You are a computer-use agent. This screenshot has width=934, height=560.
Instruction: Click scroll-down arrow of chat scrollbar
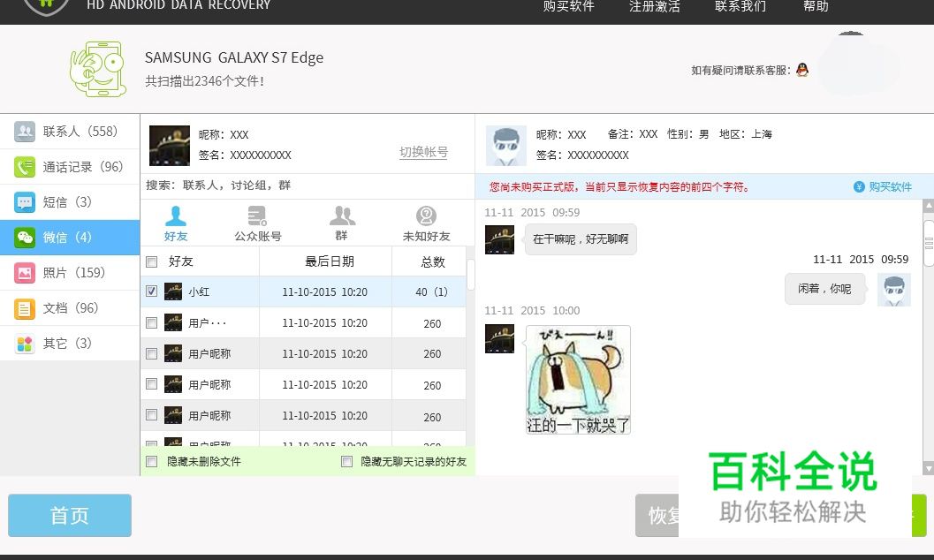pyautogui.click(x=928, y=468)
